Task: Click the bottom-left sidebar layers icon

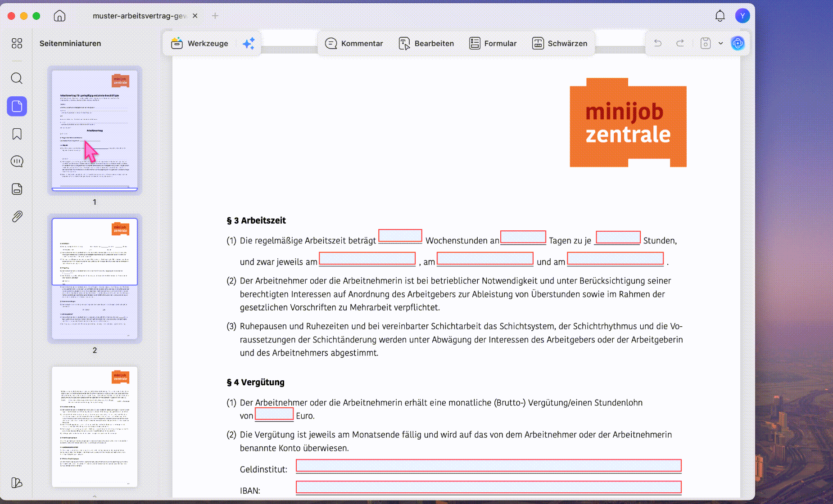Action: [17, 482]
